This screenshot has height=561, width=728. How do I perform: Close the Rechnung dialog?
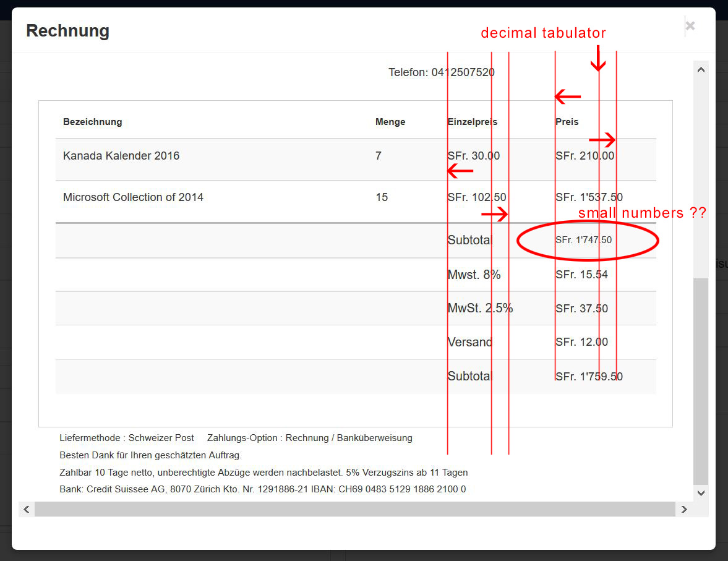point(690,26)
